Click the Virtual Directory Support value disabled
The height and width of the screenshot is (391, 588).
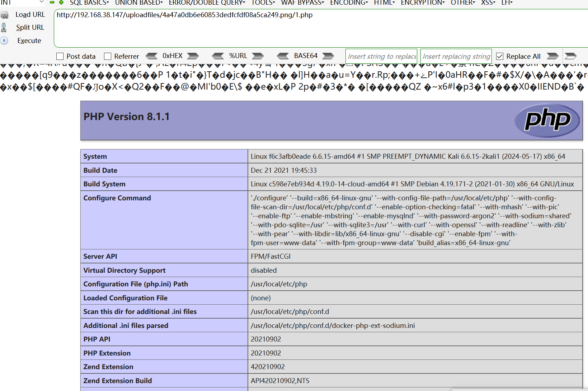click(x=264, y=271)
